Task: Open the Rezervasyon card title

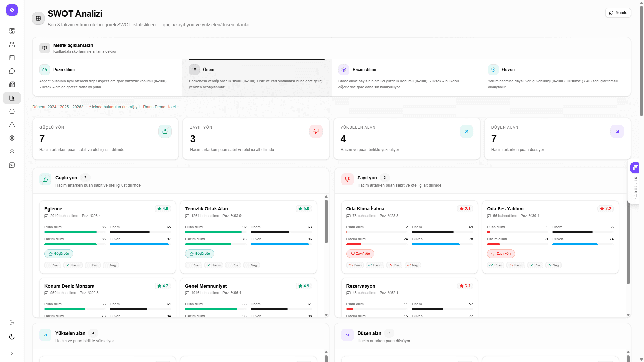Action: click(361, 286)
